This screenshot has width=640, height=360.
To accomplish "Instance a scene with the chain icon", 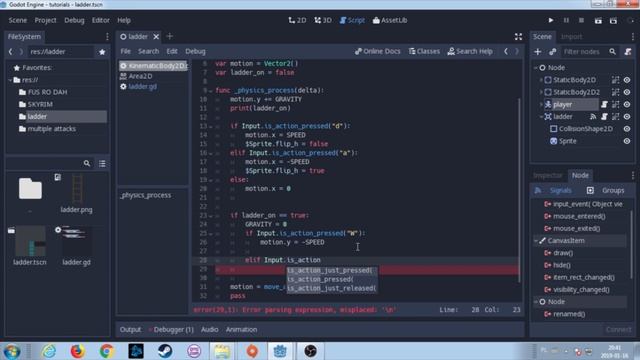I will pyautogui.click(x=553, y=51).
